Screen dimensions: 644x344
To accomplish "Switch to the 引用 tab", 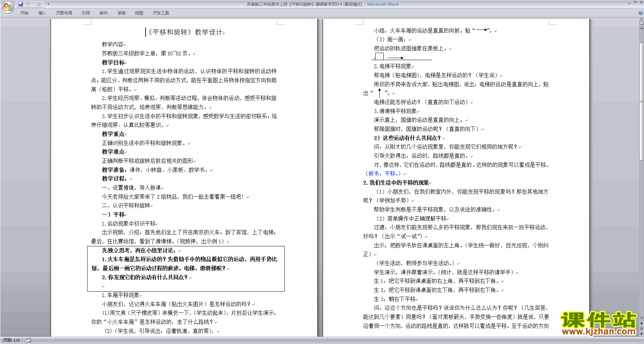I will coord(86,13).
